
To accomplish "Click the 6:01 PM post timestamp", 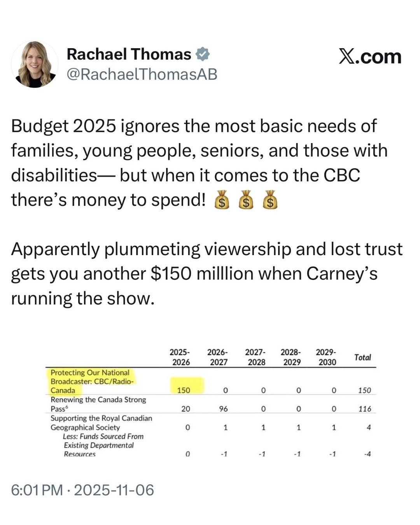I will click(82, 490).
